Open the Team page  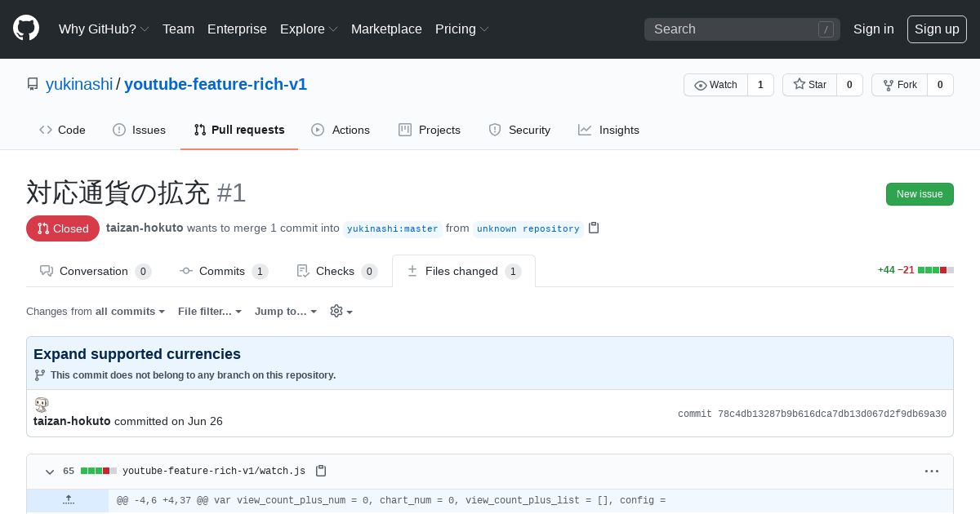[178, 29]
